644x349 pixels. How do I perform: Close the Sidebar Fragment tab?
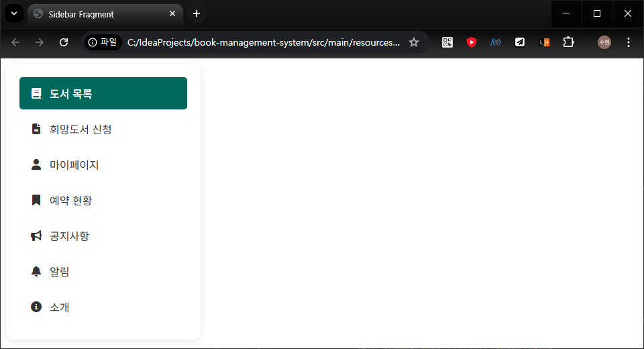172,13
